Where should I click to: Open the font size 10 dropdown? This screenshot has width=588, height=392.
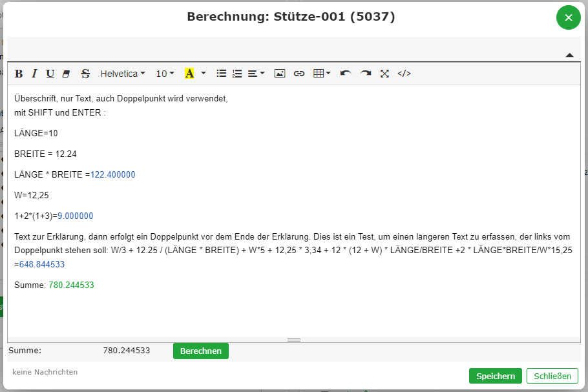tap(165, 74)
